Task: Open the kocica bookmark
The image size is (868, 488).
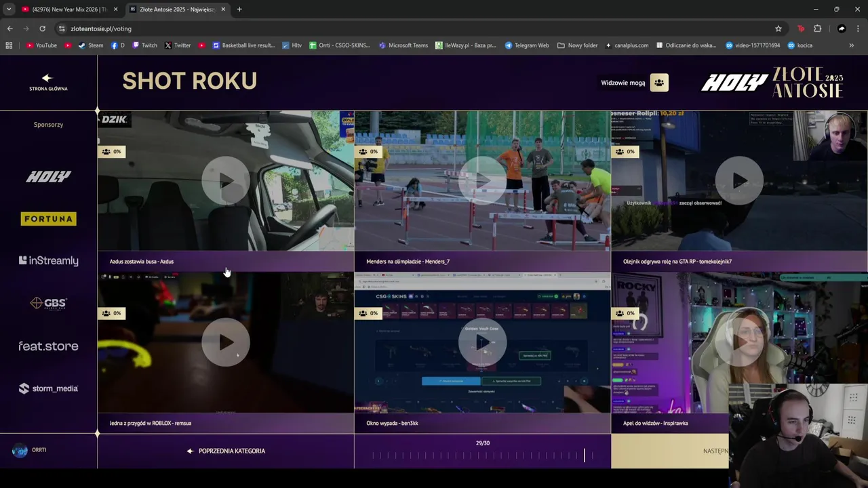Action: click(800, 45)
